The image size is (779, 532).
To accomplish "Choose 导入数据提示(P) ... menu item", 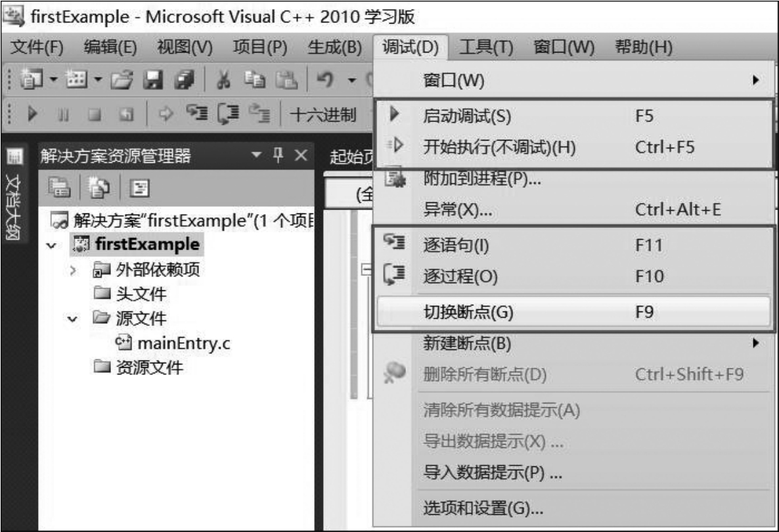I will (x=573, y=472).
